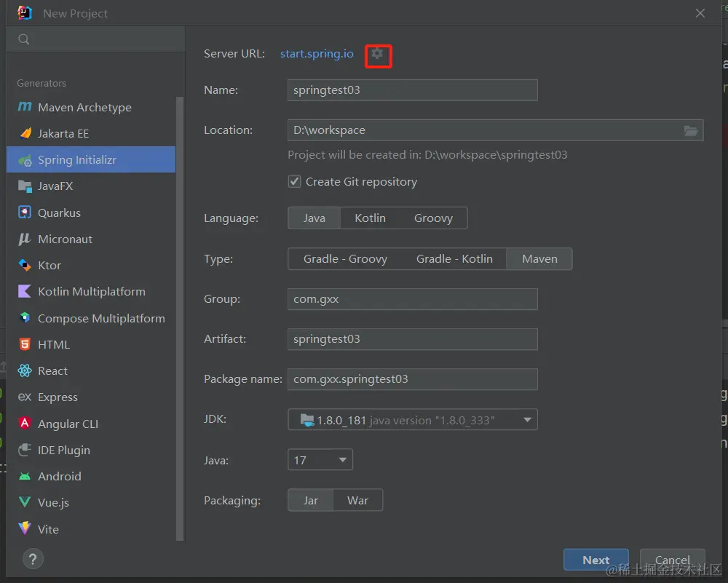Open the help question mark button
The height and width of the screenshot is (583, 728).
(x=33, y=559)
